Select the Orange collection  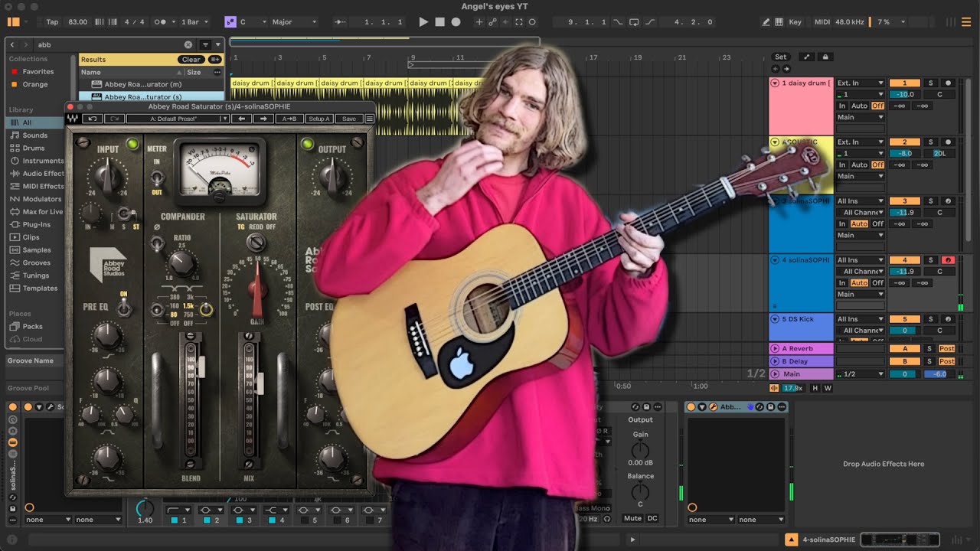tap(35, 84)
